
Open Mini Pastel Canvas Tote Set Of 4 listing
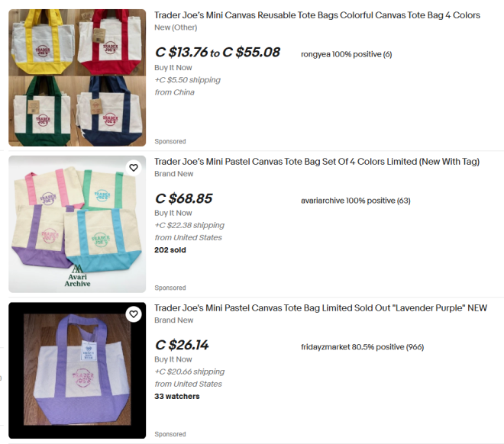click(x=317, y=162)
